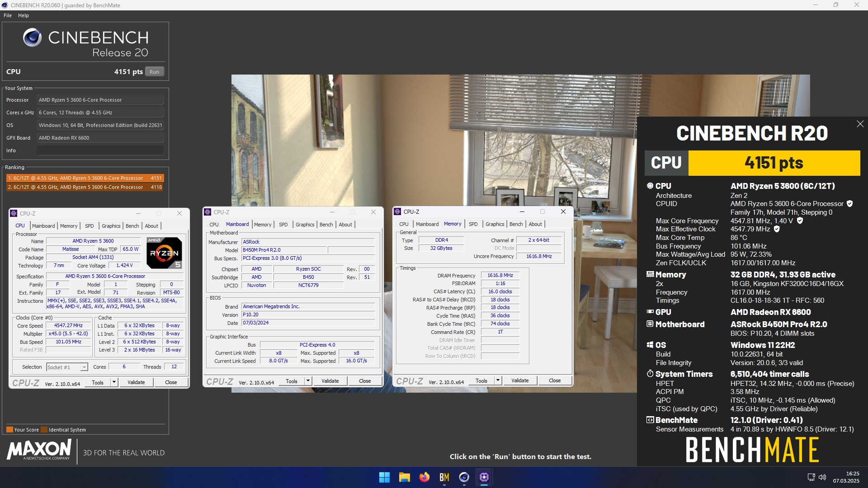Click the Your Score orange legend swatch
Viewport: 868px width, 488px height.
[x=9, y=430]
